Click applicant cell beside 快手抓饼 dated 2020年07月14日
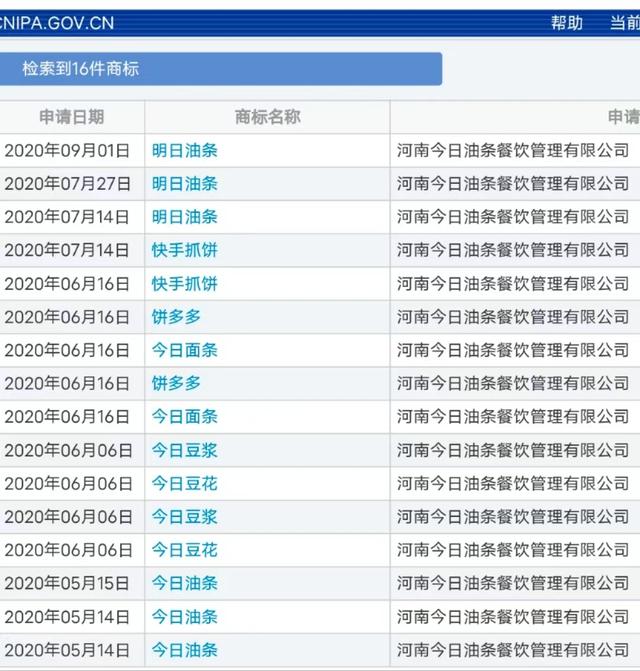This screenshot has height=671, width=640. (x=513, y=250)
